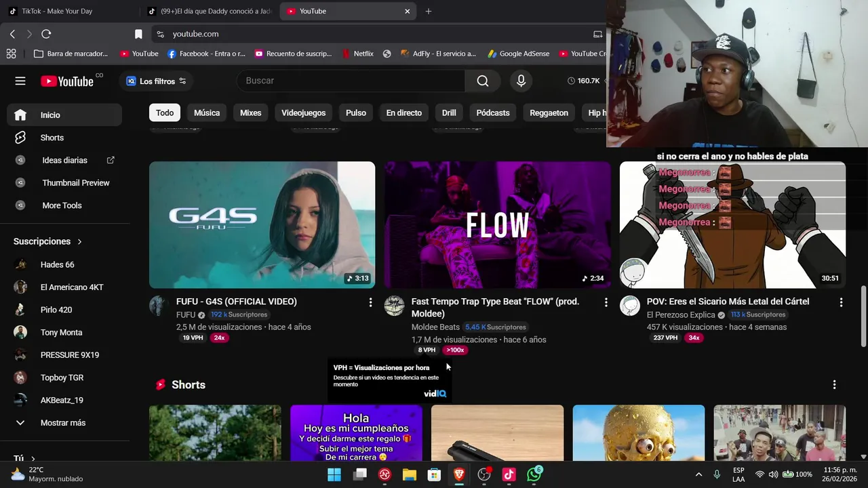Open WhatsApp from the taskbar

pos(534,474)
